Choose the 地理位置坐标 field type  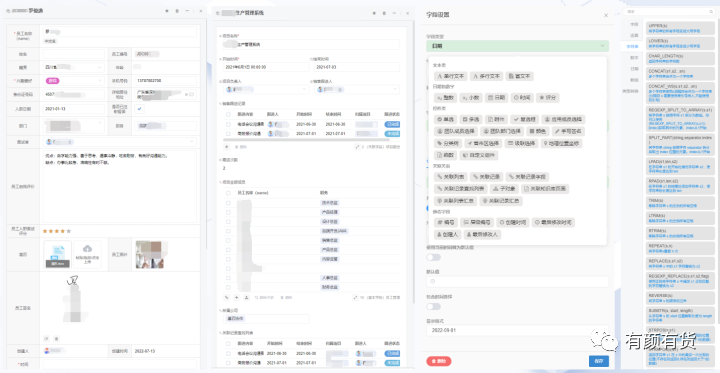click(562, 143)
